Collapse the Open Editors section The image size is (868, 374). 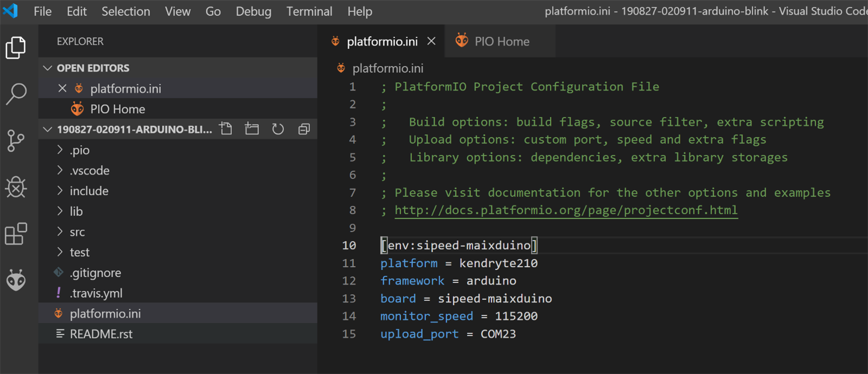(48, 68)
